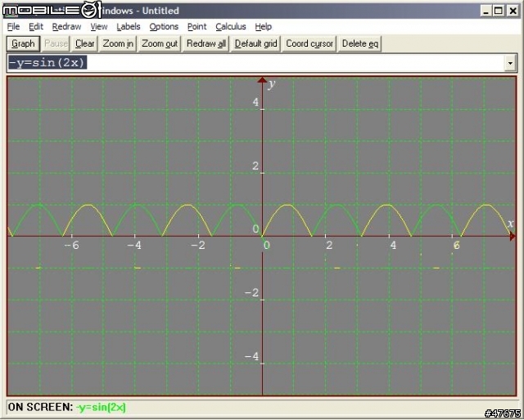Click the ON SCREEN equation -y=sin(2x) in status bar
This screenshot has height=420, width=524.
[x=101, y=407]
